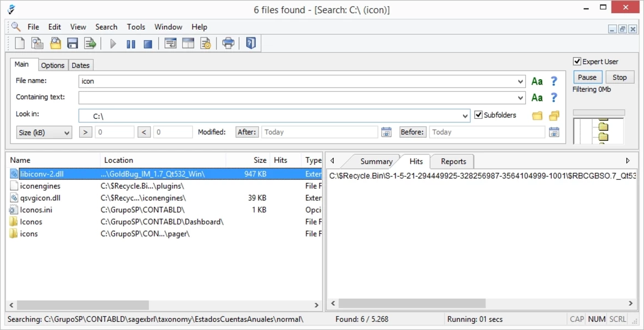Expand the File name dropdown list
Screen dimensions: 644x330
[x=521, y=81]
